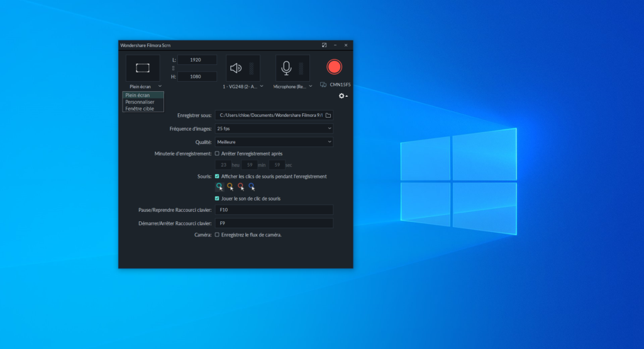Uncheck 'Jouer le son de clic de souris'

[x=217, y=199]
